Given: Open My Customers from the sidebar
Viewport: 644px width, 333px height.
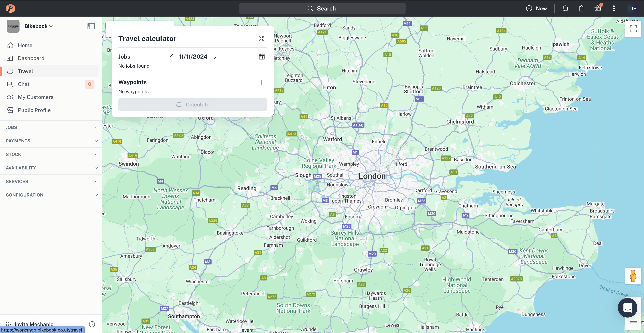Looking at the screenshot, I should [36, 97].
